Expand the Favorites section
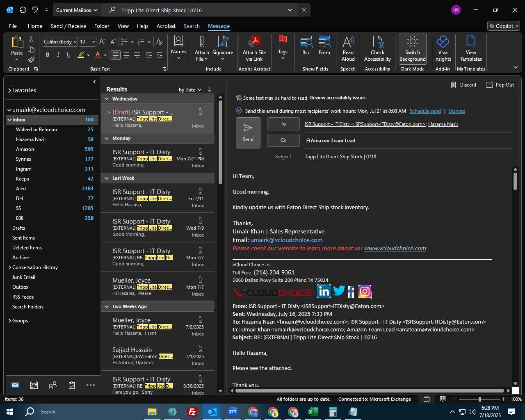 point(9,90)
